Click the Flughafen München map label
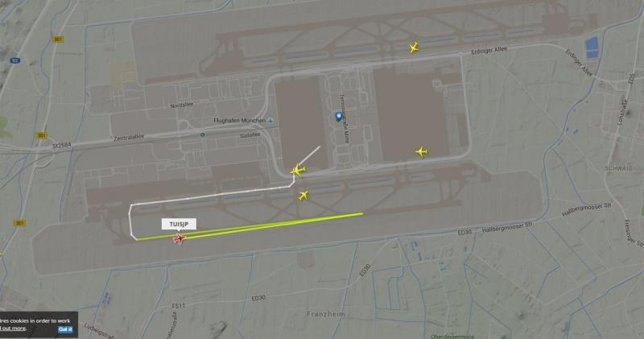The height and width of the screenshot is (339, 644). click(239, 121)
